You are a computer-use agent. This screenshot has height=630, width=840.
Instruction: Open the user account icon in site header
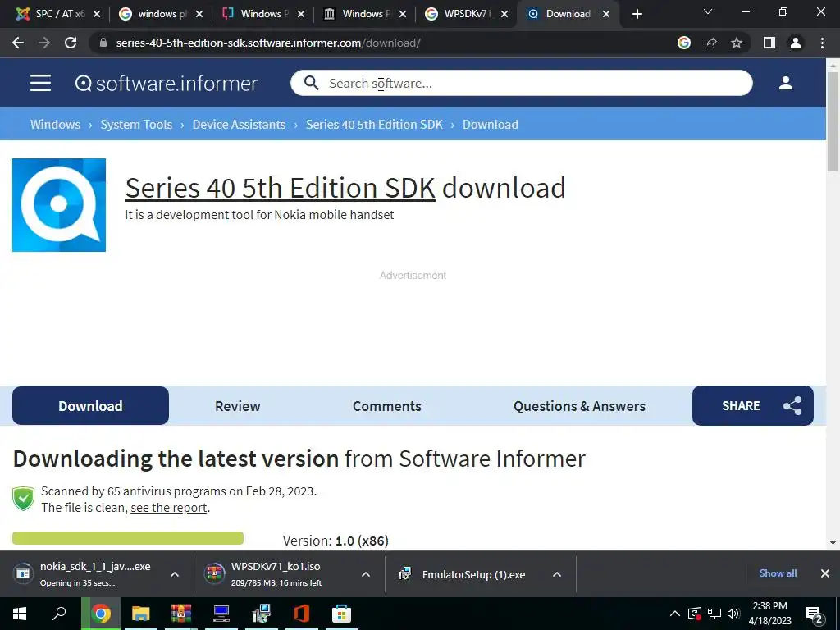tap(785, 83)
